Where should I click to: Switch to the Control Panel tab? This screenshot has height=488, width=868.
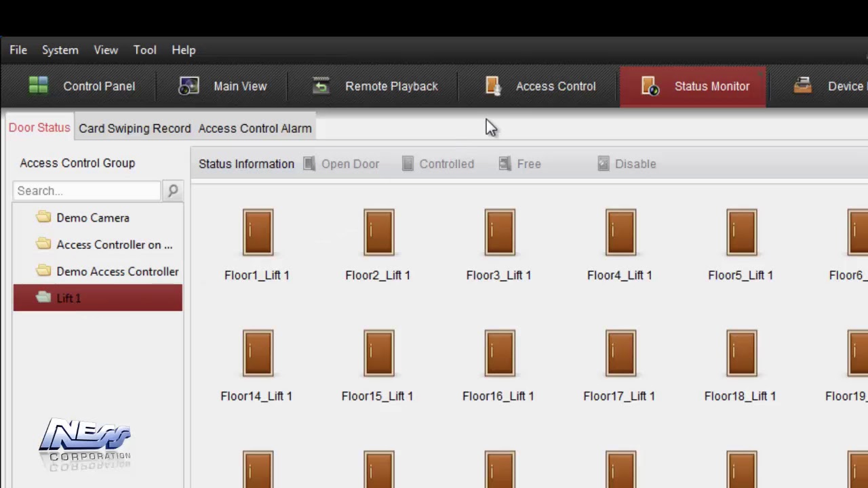[x=81, y=86]
